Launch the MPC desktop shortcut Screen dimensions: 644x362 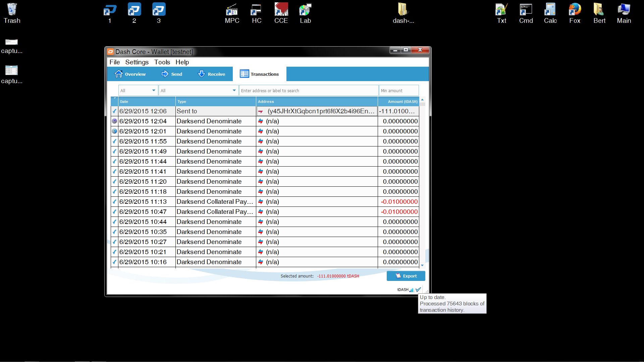pyautogui.click(x=232, y=13)
